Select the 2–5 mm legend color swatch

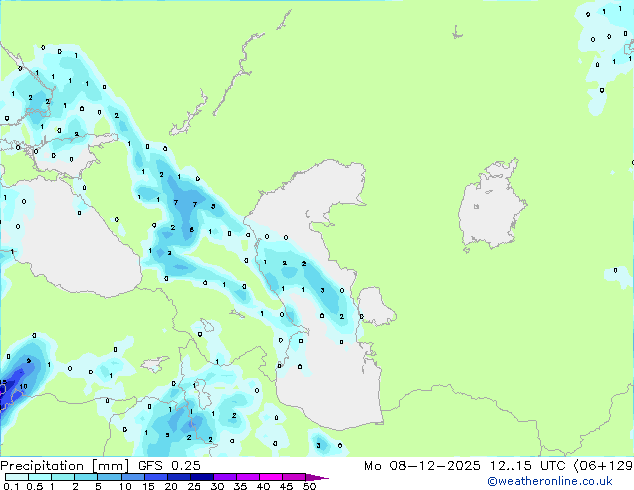(x=86, y=477)
